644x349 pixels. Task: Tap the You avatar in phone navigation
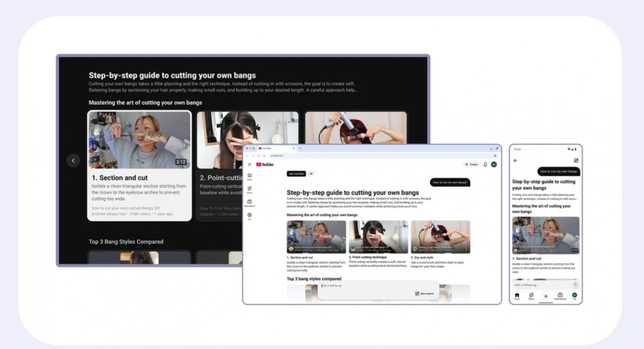point(575,296)
